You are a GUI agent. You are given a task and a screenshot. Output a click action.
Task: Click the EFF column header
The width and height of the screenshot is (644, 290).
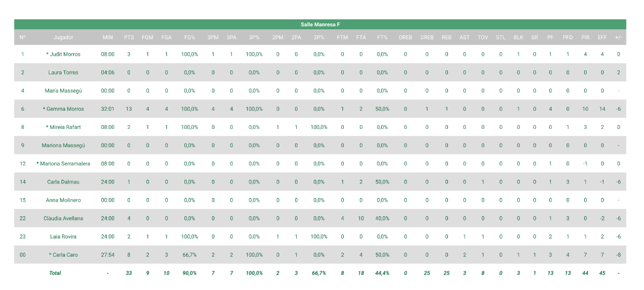pos(602,37)
